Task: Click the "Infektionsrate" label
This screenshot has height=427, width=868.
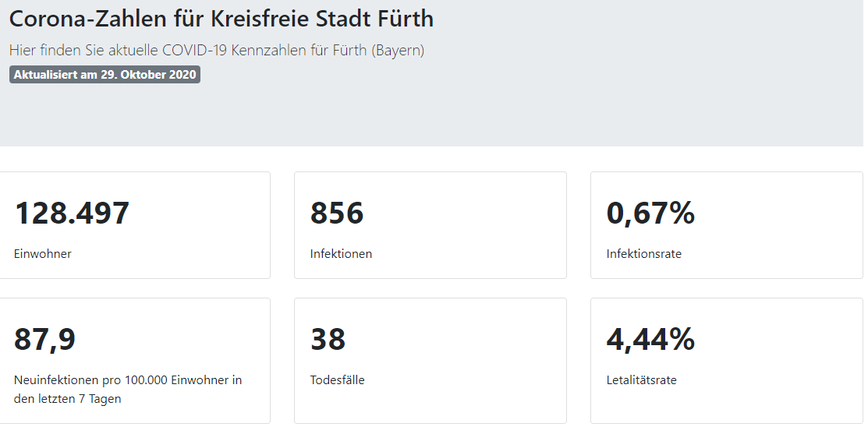Action: pyautogui.click(x=643, y=254)
